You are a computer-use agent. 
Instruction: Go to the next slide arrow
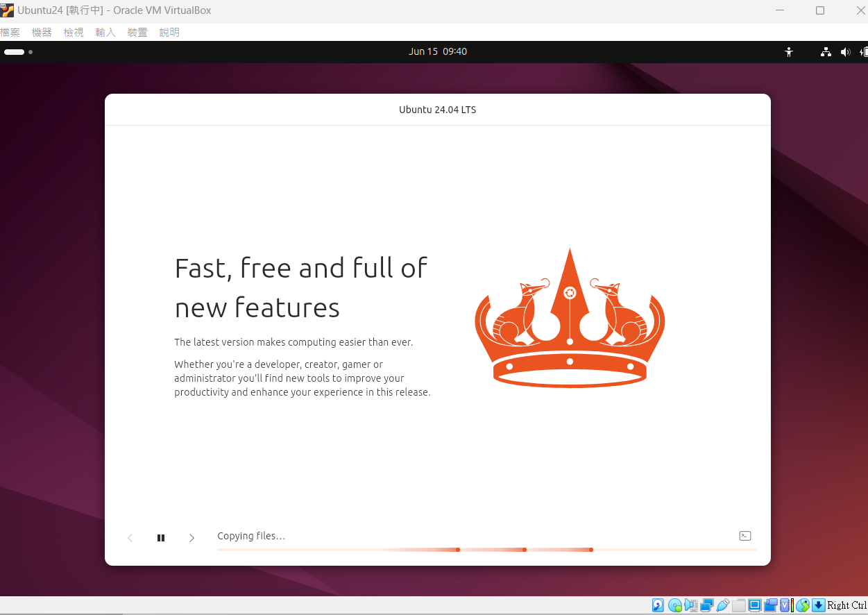click(x=192, y=538)
